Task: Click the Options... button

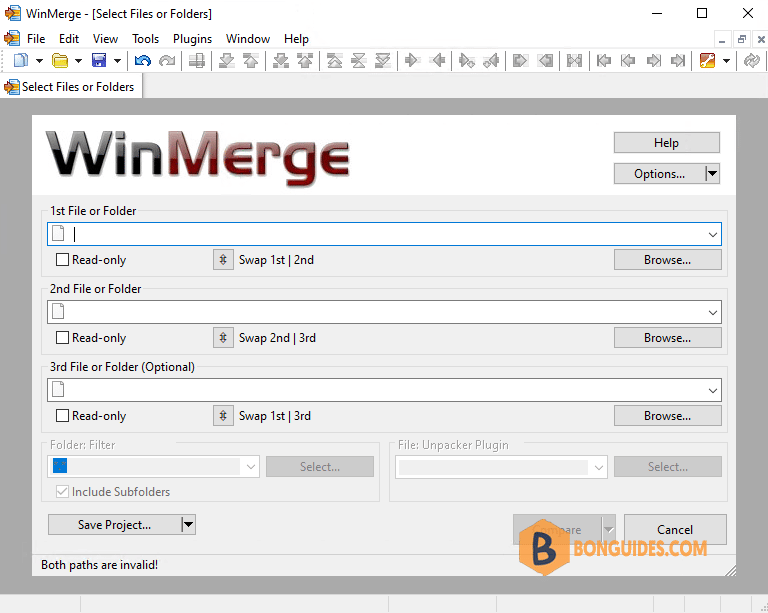Action: [659, 173]
